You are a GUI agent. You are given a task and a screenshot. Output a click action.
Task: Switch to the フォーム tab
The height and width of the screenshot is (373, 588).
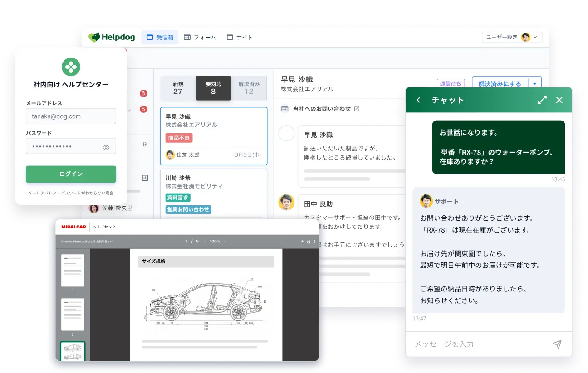200,37
